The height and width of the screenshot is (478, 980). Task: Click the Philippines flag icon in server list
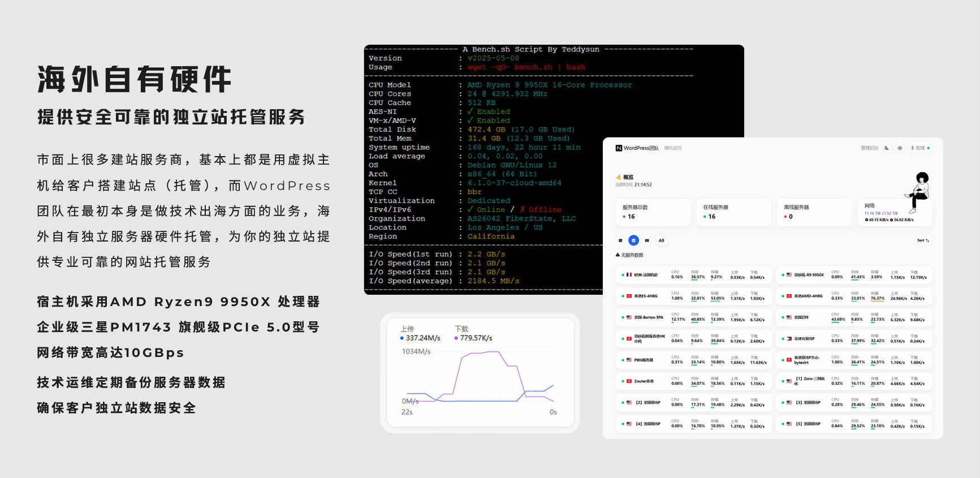789,339
